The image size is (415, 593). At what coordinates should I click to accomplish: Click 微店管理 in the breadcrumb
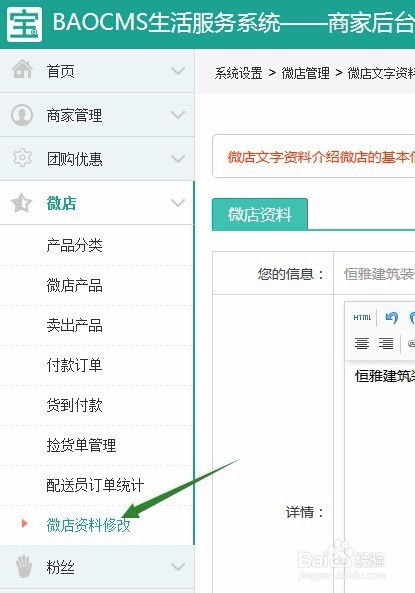tap(305, 73)
